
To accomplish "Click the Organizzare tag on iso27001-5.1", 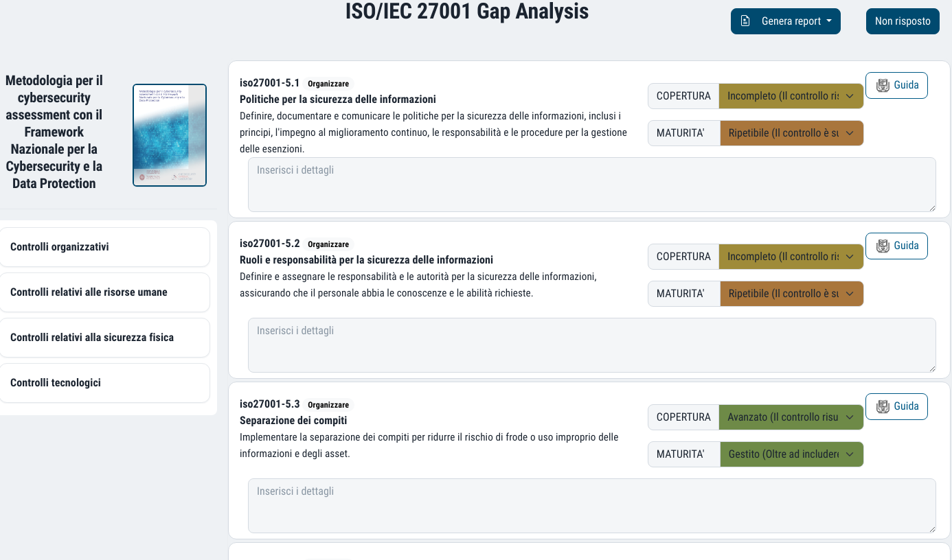I will [328, 84].
